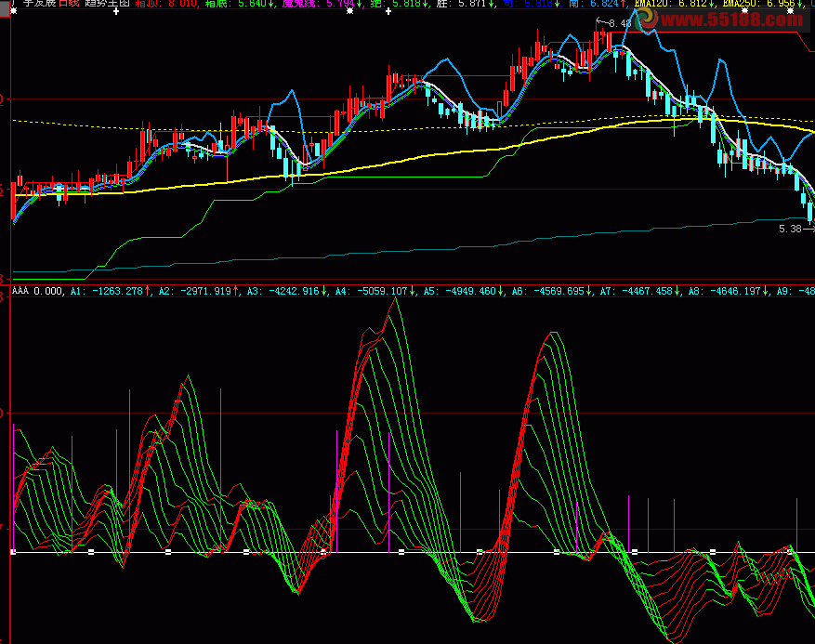This screenshot has height=644, width=815.
Task: Select the 魔鬼线: 5.794 readout
Action: pos(322,4)
